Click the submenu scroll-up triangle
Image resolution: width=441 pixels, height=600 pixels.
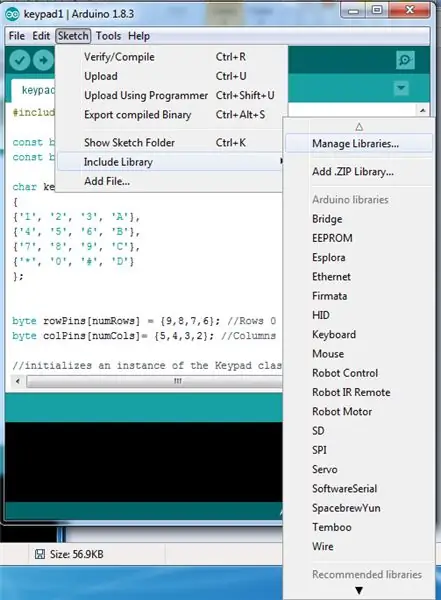pyautogui.click(x=359, y=127)
